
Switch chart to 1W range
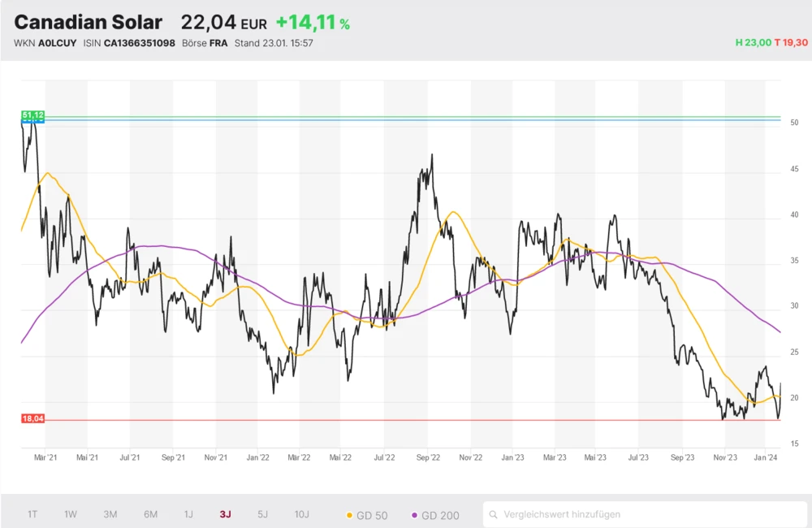click(71, 514)
